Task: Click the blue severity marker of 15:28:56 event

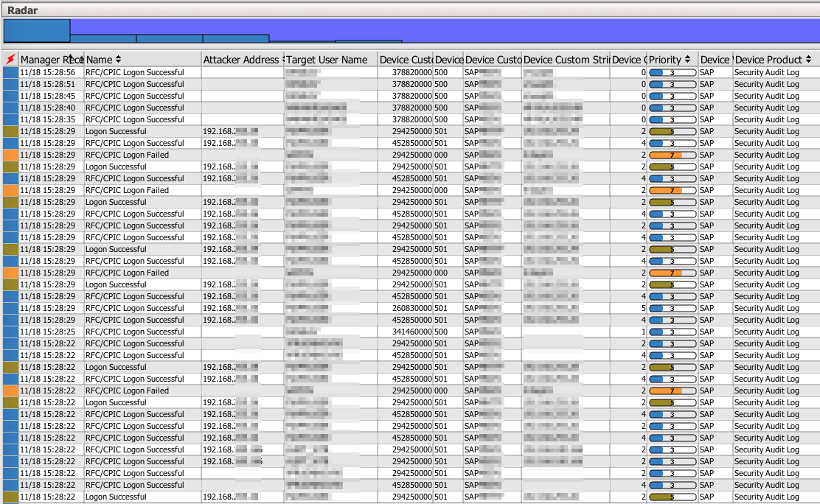Action: (x=10, y=73)
